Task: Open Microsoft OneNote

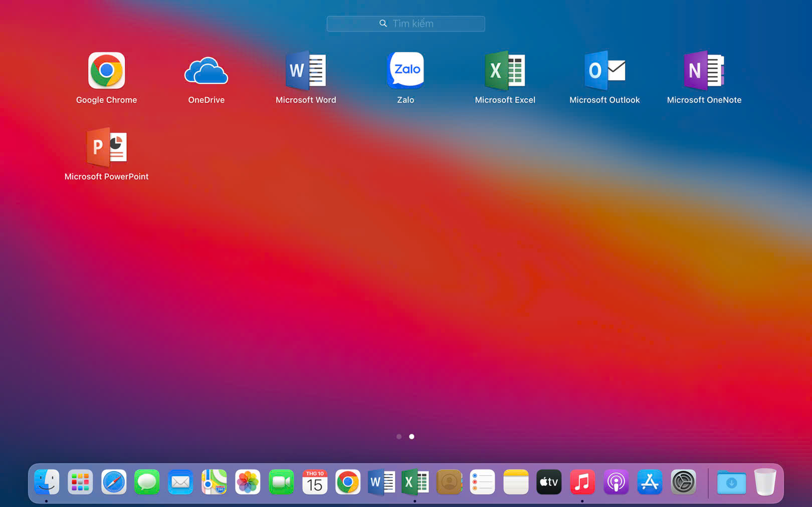Action: [x=704, y=71]
